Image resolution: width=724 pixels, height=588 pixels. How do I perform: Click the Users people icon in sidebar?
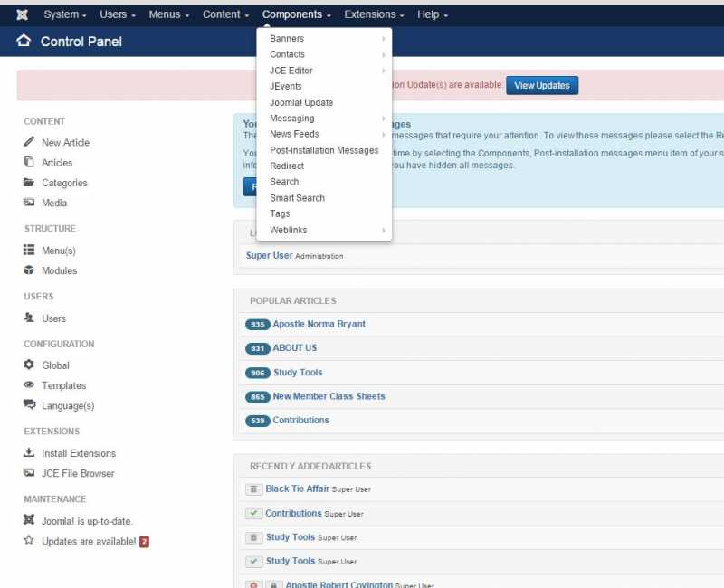[29, 318]
